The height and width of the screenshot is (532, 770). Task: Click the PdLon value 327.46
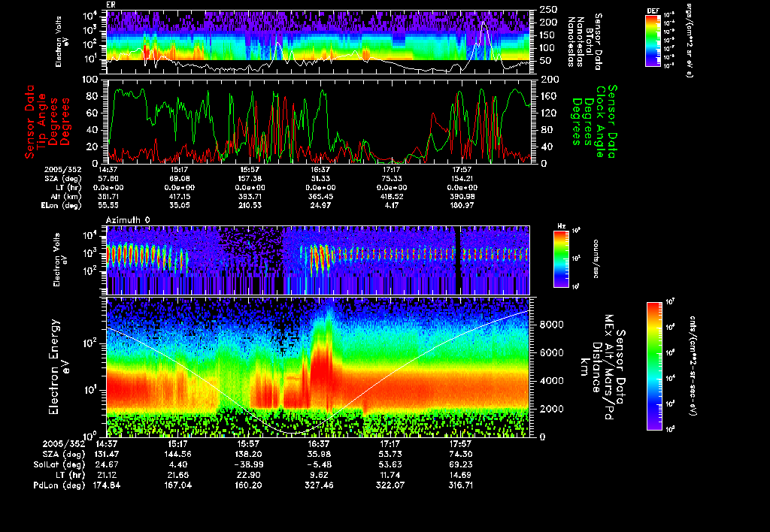coord(319,485)
